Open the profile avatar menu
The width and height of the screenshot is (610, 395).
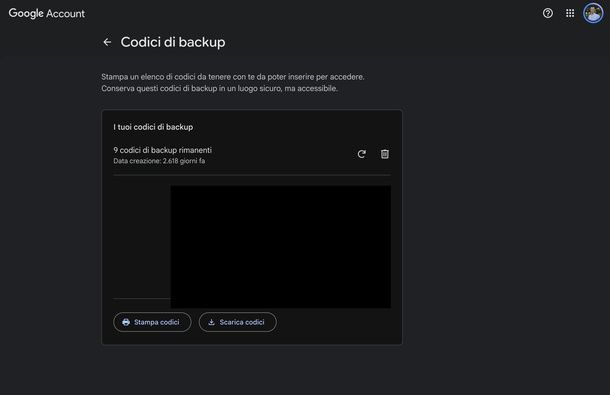[x=593, y=13]
